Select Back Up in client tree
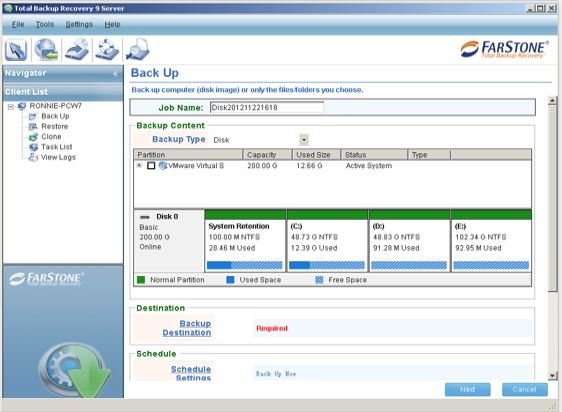 (55, 116)
